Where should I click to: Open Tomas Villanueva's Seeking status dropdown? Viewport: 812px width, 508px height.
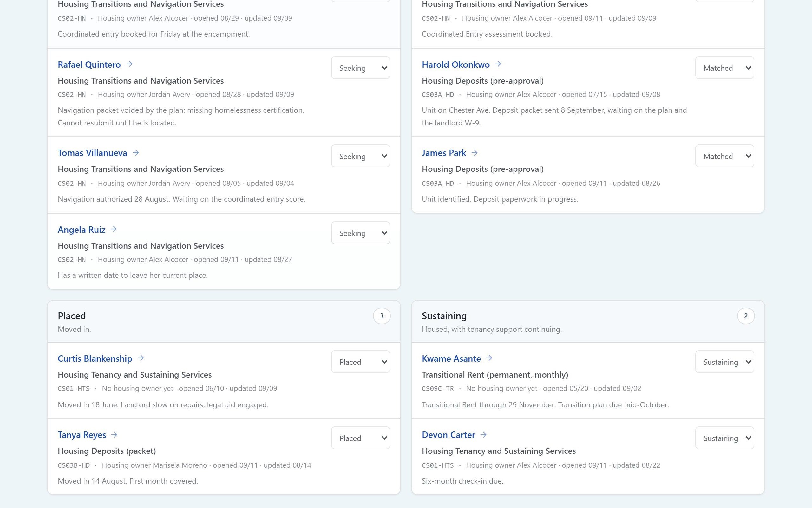pos(360,156)
